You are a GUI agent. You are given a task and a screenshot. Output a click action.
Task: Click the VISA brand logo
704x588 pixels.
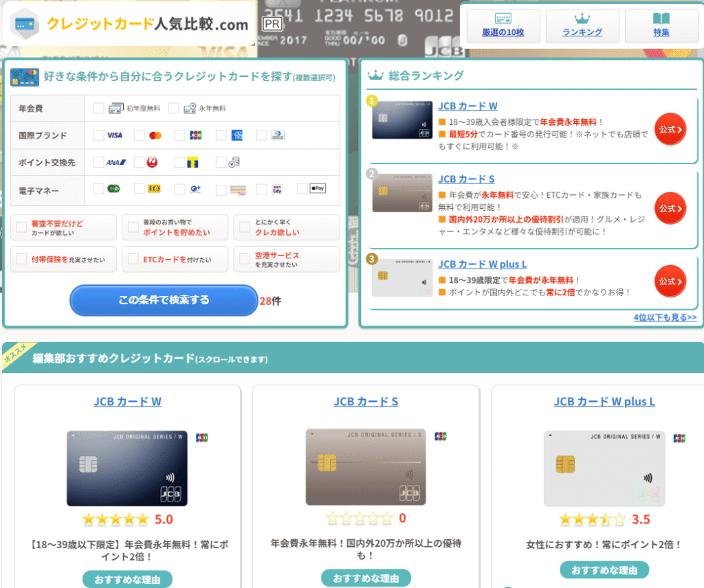point(115,135)
